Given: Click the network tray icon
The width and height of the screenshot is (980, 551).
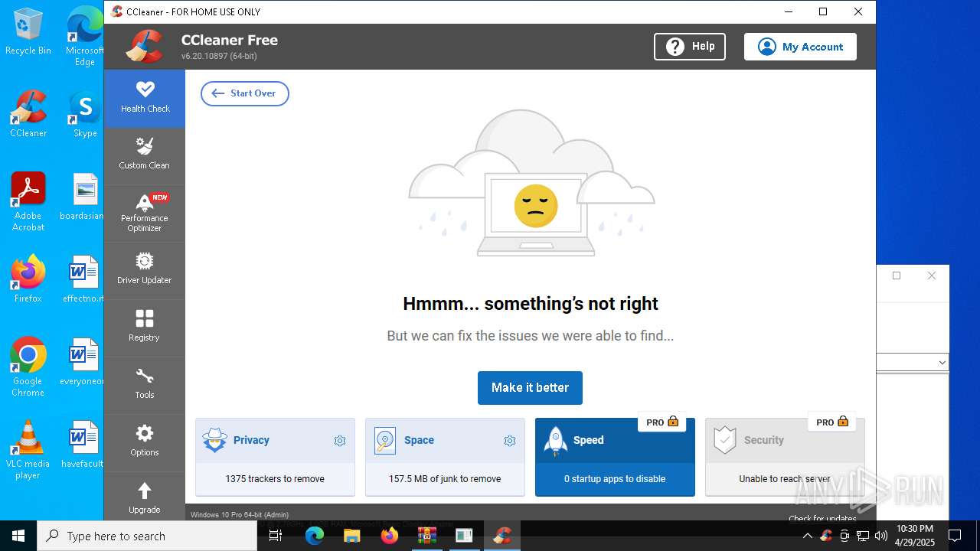Looking at the screenshot, I should click(863, 536).
